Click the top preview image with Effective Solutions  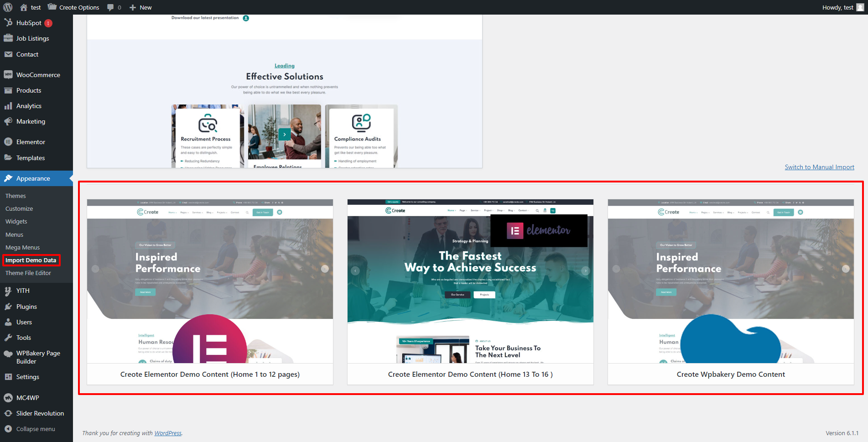pyautogui.click(x=285, y=91)
